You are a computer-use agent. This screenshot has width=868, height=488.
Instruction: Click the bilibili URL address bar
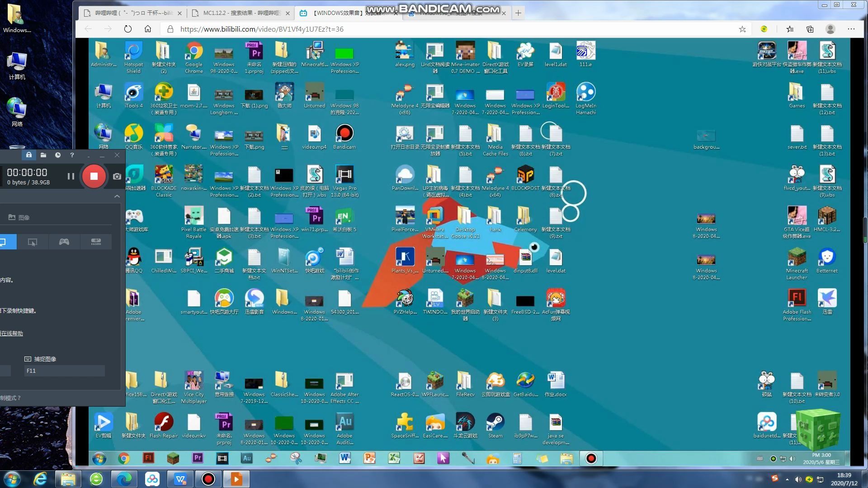(452, 29)
